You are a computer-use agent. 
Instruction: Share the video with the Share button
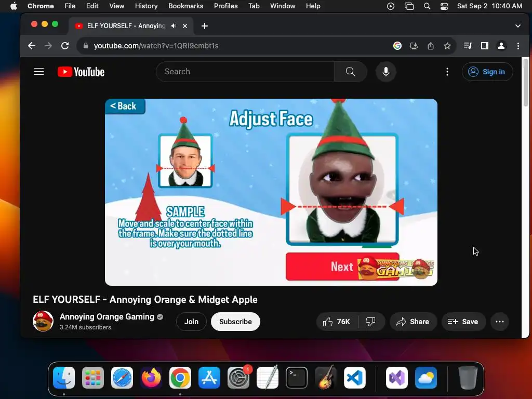tap(413, 322)
